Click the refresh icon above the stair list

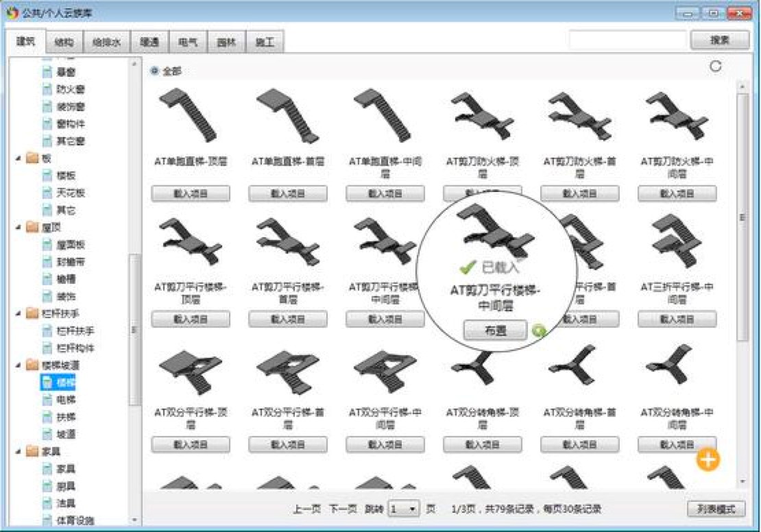pos(716,66)
